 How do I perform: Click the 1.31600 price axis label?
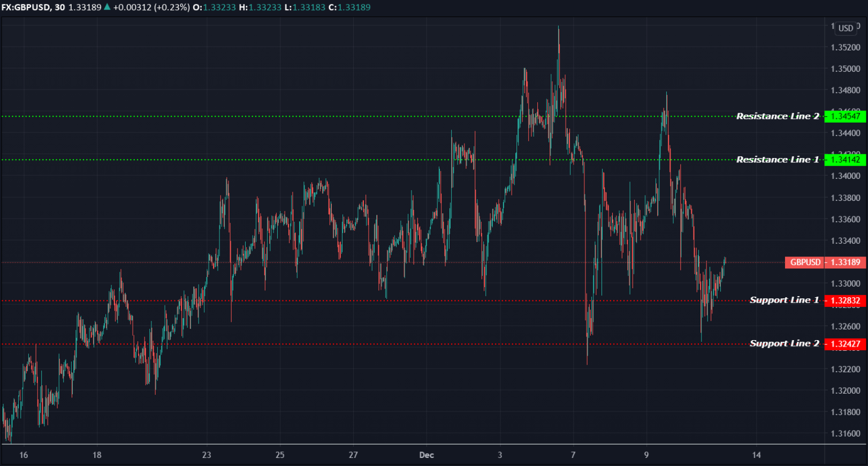click(846, 433)
